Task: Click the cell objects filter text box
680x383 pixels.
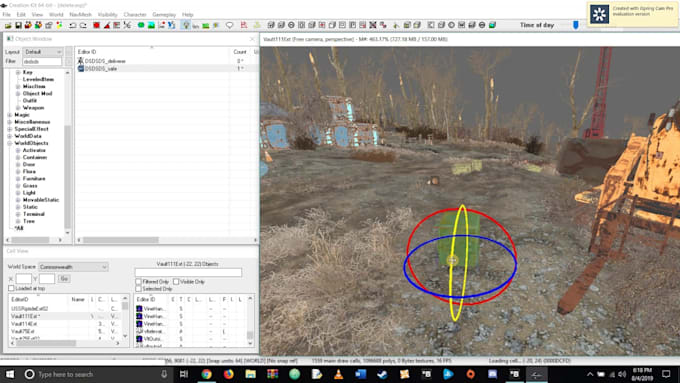Action: [x=188, y=272]
